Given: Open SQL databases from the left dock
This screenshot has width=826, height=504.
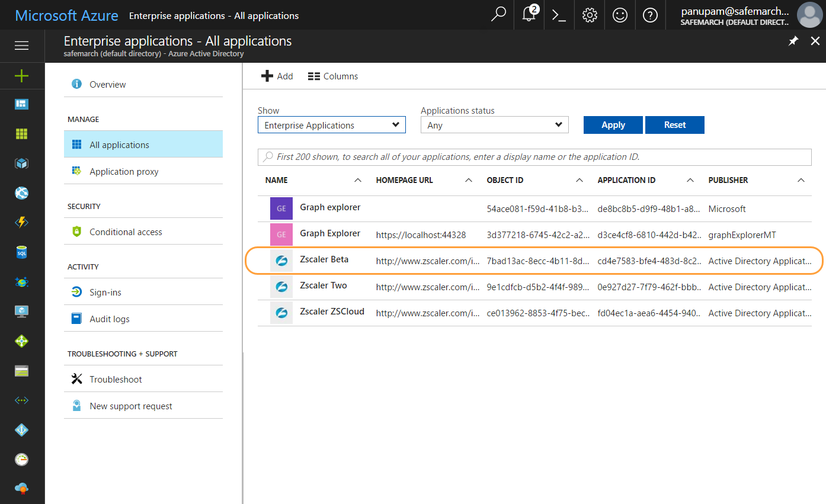Looking at the screenshot, I should click(21, 252).
